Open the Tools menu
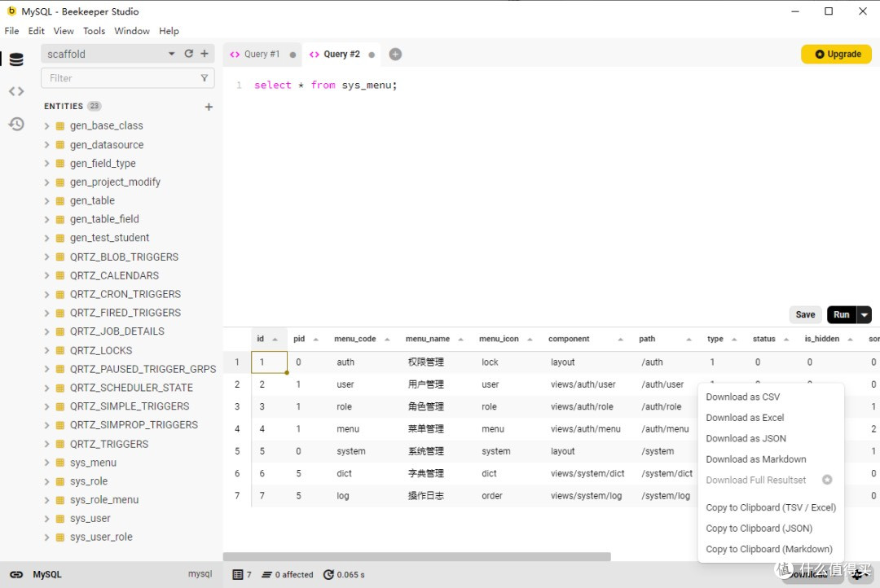Screen dimensions: 880x588 click(94, 31)
